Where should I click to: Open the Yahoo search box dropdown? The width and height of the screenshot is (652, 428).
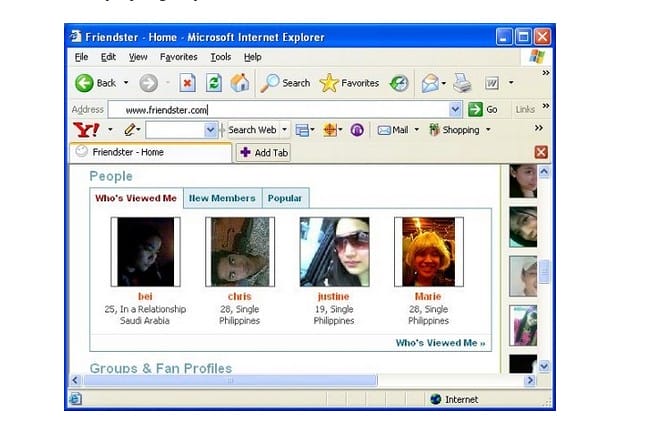[x=211, y=130]
